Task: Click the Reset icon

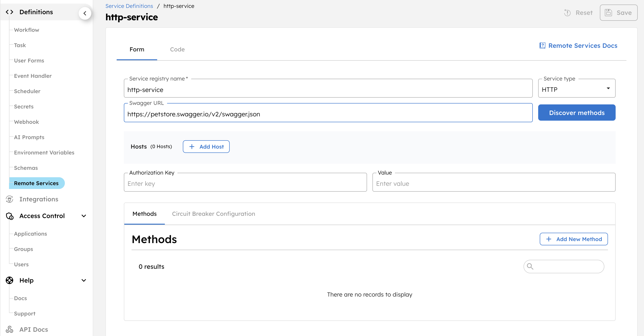Action: [x=567, y=13]
